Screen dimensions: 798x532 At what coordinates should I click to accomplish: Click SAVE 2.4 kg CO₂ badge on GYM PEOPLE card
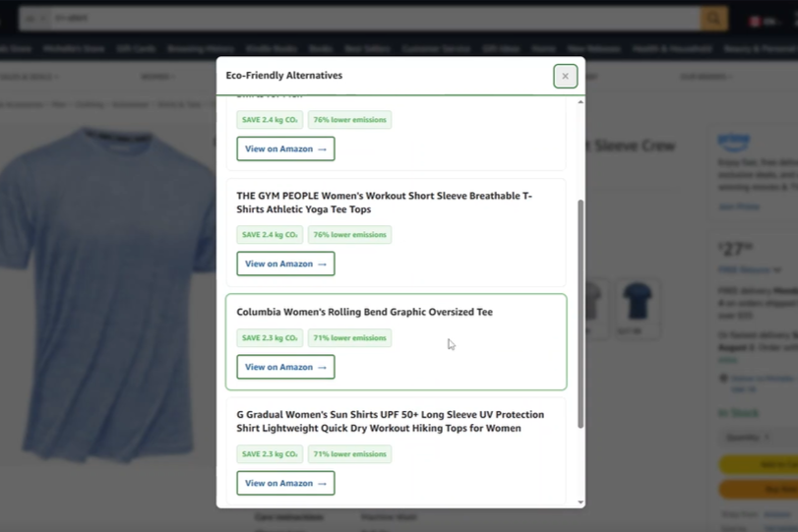pyautogui.click(x=270, y=234)
